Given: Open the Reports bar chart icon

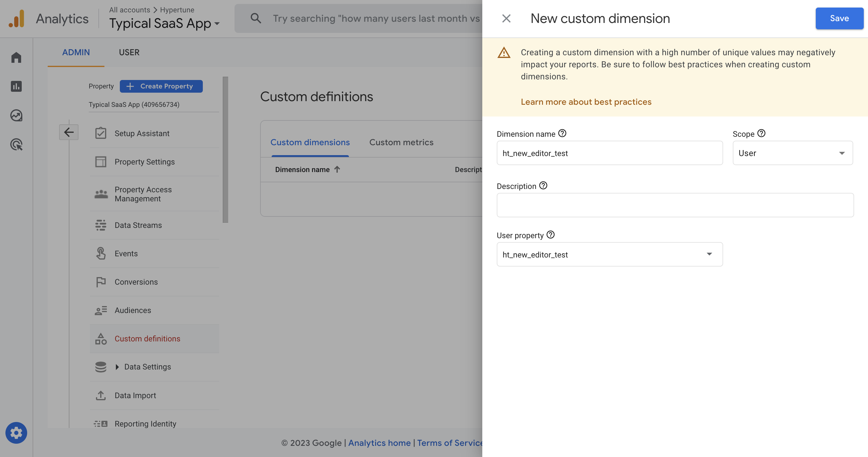Looking at the screenshot, I should point(16,86).
